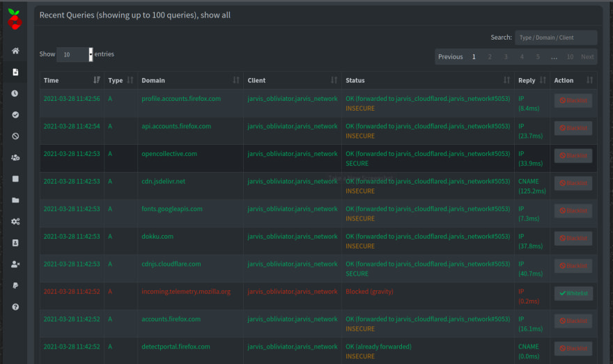The image size is (613, 364).
Task: Click the Search Type / Domain / Client field
Action: (x=556, y=38)
